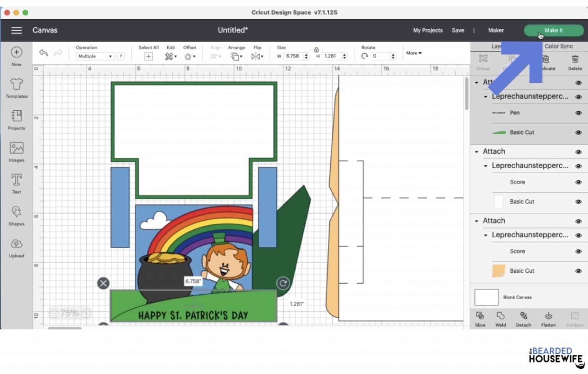Click the New project icon
The image size is (588, 374).
(x=16, y=52)
